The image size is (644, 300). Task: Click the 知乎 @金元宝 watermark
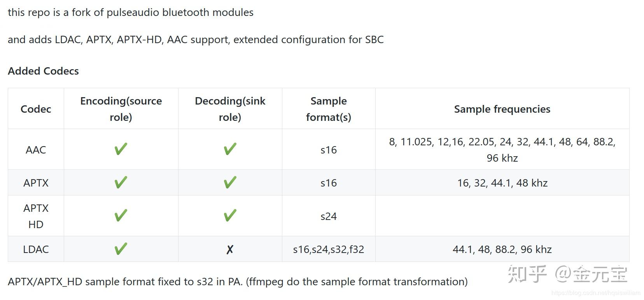(x=568, y=274)
